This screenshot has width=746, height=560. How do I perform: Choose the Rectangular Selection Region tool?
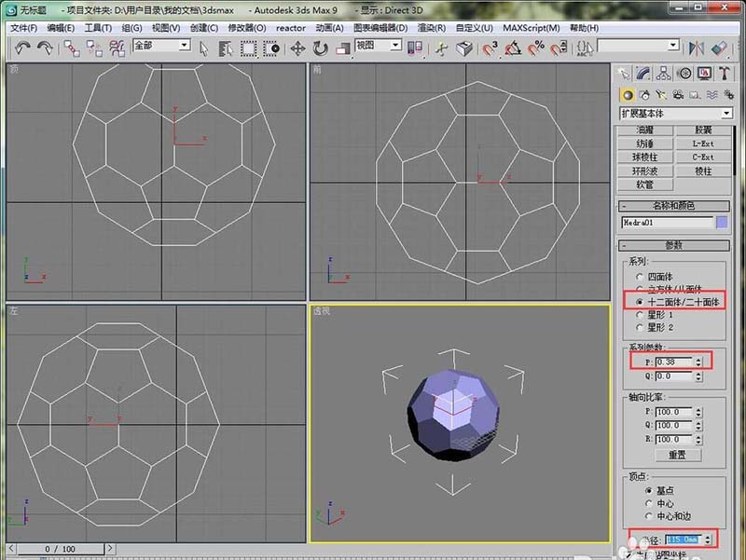coord(248,48)
